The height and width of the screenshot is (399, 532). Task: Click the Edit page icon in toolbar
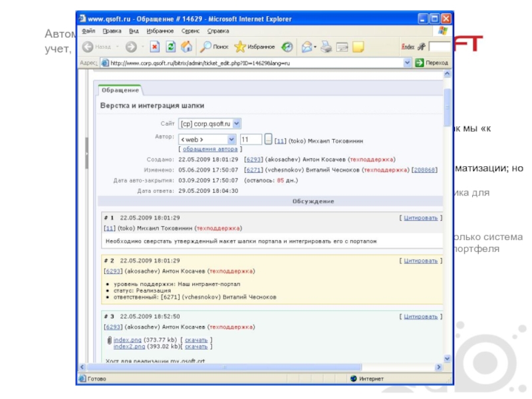point(342,47)
